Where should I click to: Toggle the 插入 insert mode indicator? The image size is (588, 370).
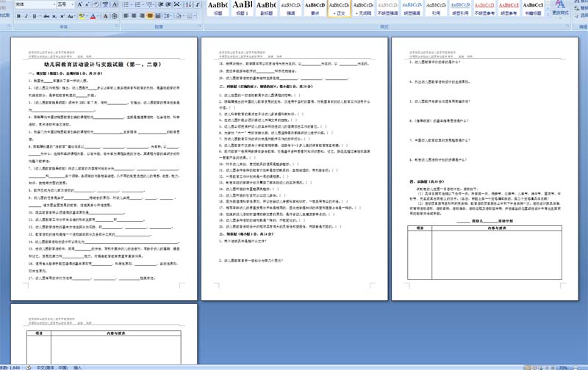tap(78, 368)
